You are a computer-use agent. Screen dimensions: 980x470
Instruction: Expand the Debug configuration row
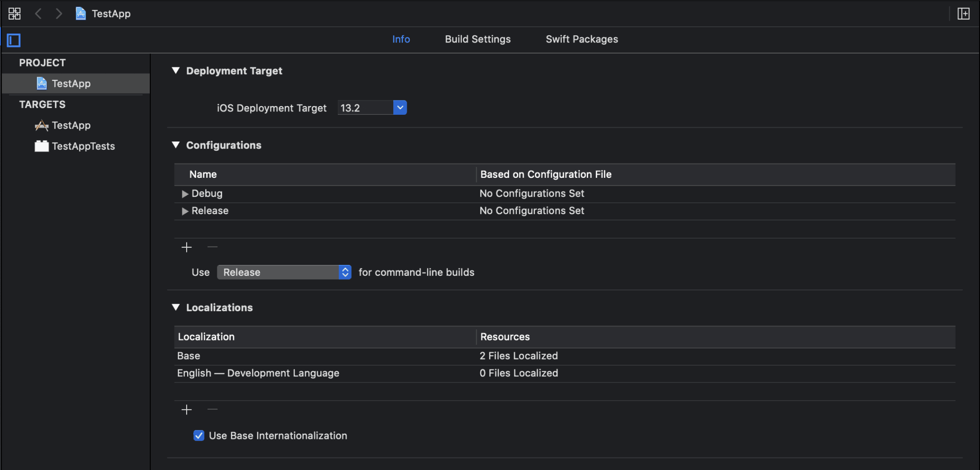[185, 194]
